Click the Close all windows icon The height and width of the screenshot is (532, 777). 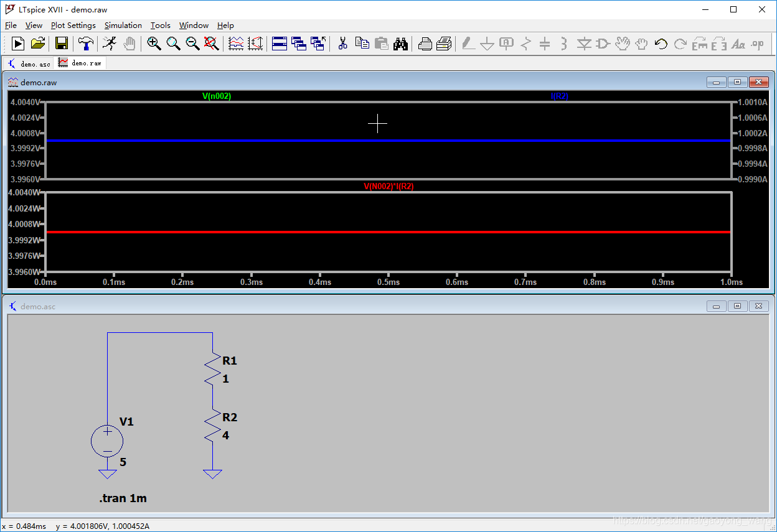coord(318,43)
